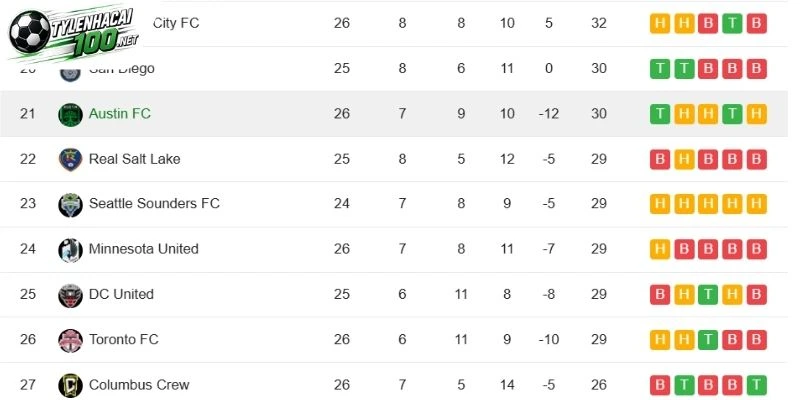Screen dimensions: 800x400
Task: Click Real Salt Lake's first red B badge
Action: [660, 159]
